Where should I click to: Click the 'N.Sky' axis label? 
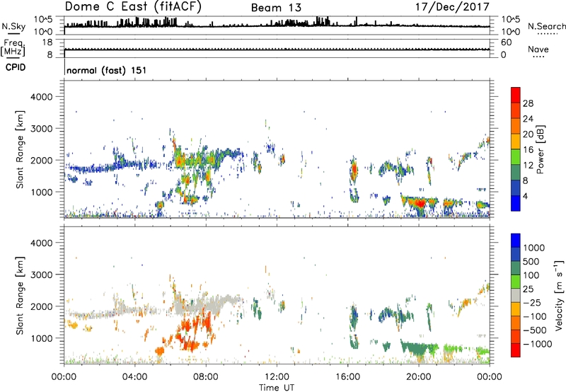[13, 26]
